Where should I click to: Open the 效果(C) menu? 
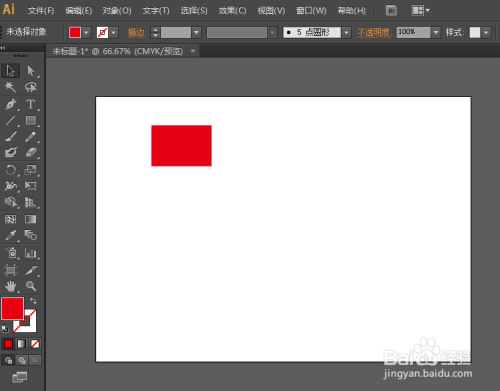(232, 11)
